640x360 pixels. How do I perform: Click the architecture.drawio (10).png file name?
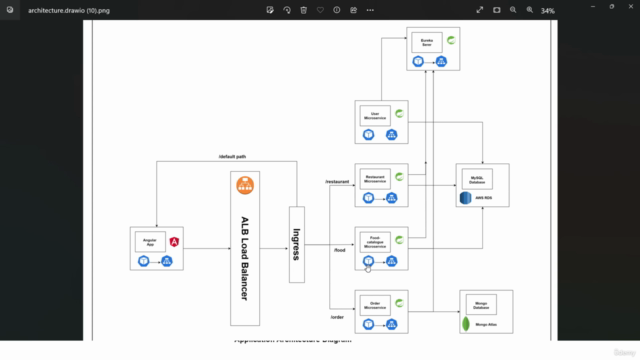(x=69, y=11)
